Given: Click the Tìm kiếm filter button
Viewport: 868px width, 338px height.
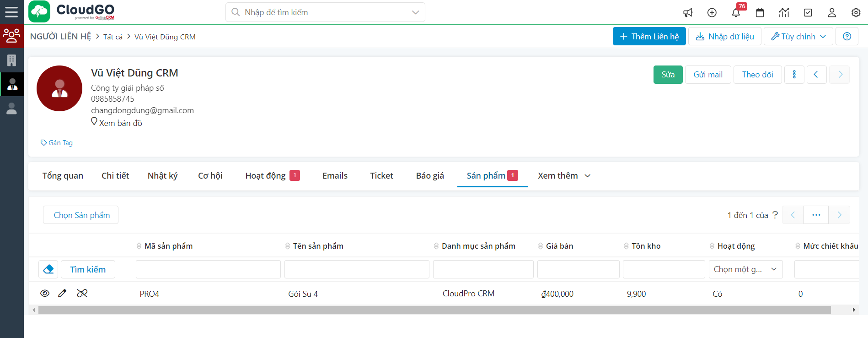Looking at the screenshot, I should click(88, 269).
